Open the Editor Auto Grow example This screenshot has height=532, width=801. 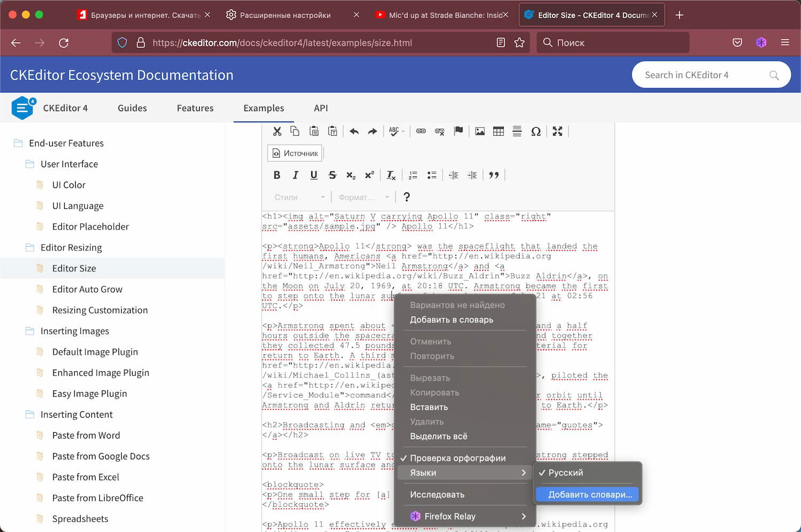pyautogui.click(x=87, y=289)
